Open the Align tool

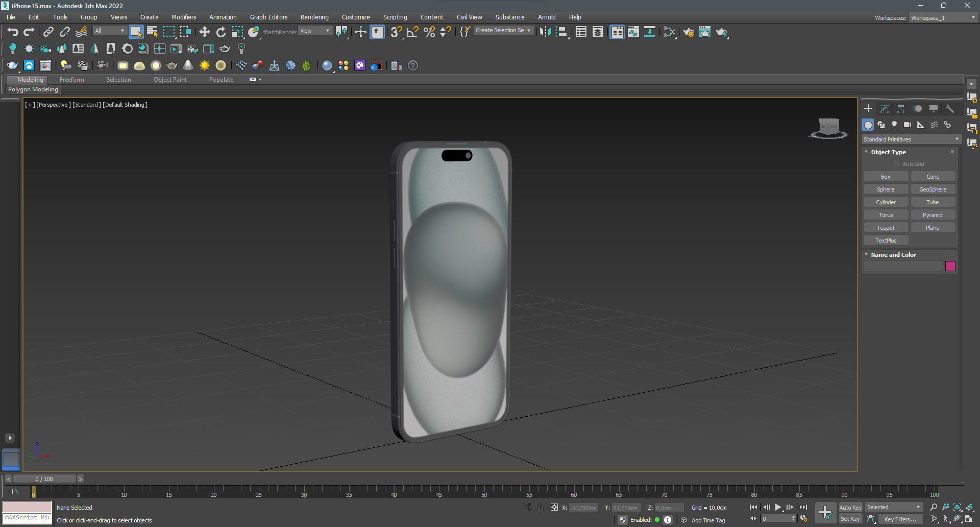[562, 32]
